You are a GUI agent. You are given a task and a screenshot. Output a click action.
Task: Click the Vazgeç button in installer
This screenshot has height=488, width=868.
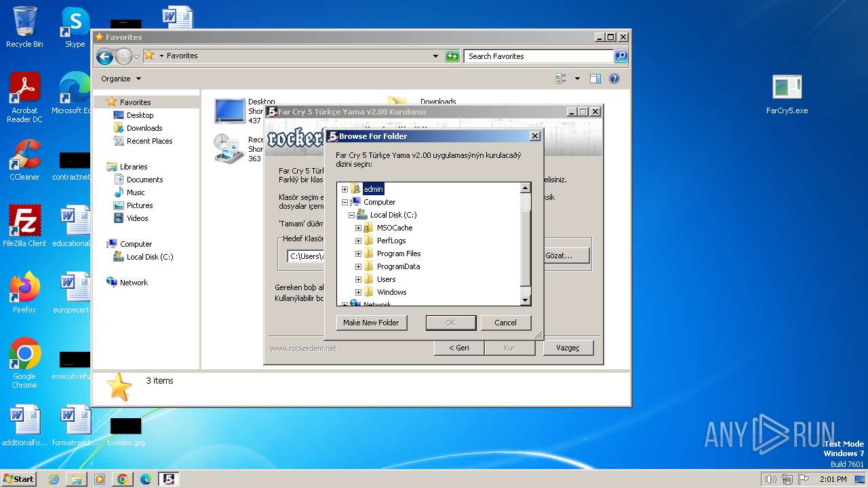pos(568,348)
